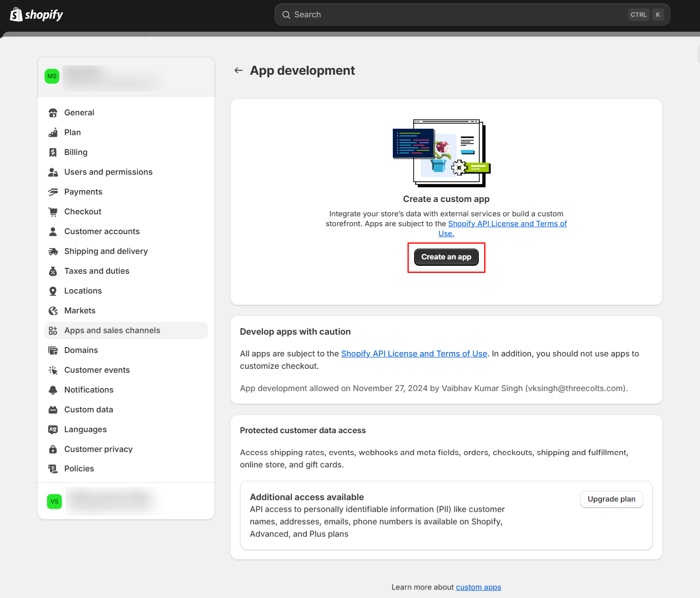The height and width of the screenshot is (598, 700).
Task: Click the Upgrade plan button
Action: point(611,499)
